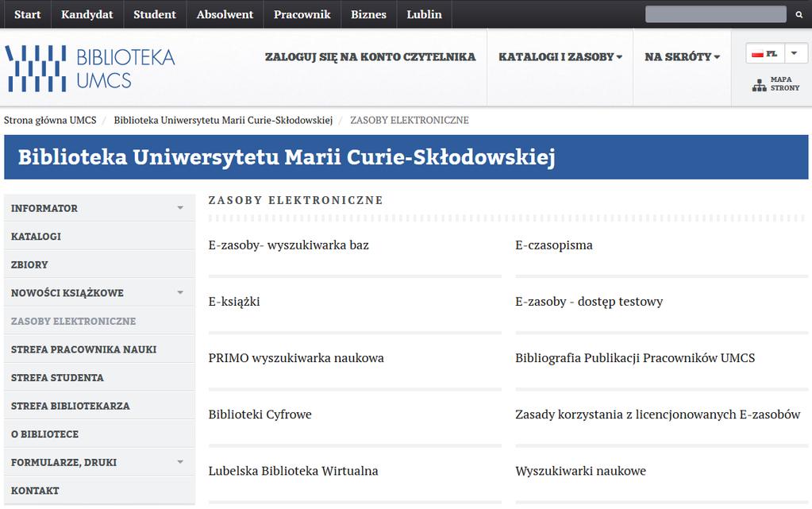Viewport: 812px width, 509px height.
Task: Open the Start top menu item
Action: coord(28,14)
